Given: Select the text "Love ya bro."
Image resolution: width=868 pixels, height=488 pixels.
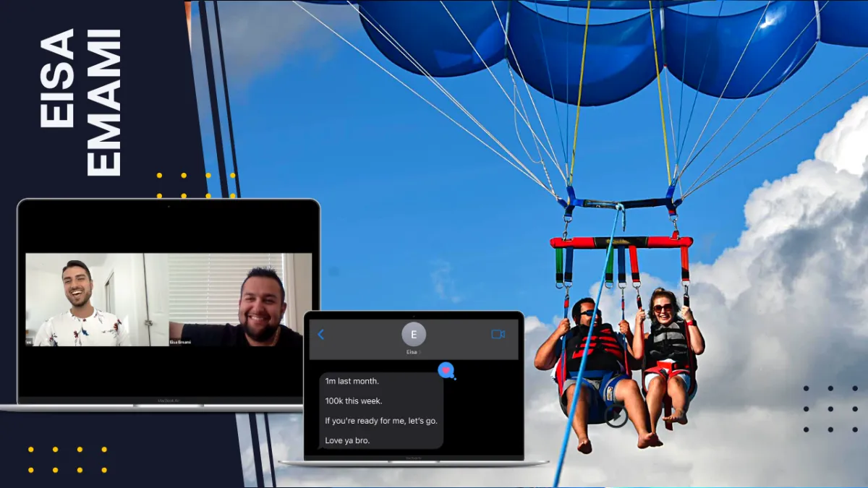Looking at the screenshot, I should pos(347,440).
